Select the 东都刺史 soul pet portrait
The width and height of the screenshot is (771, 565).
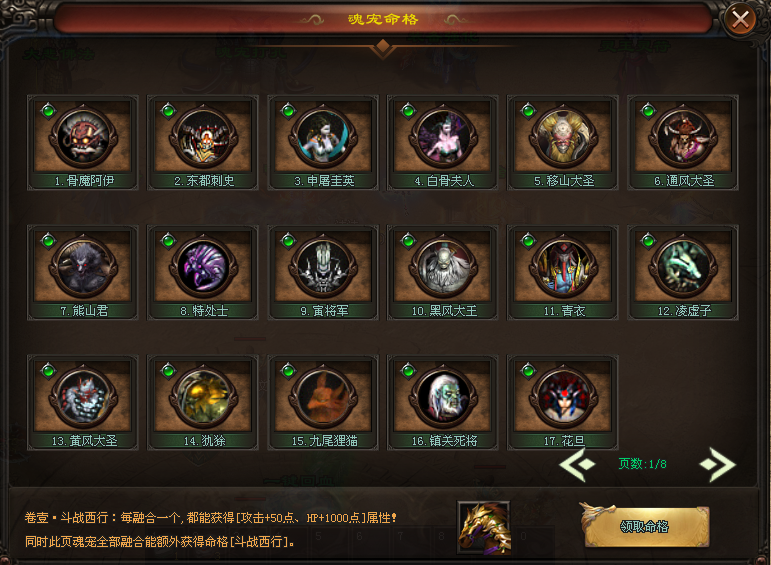[x=204, y=138]
